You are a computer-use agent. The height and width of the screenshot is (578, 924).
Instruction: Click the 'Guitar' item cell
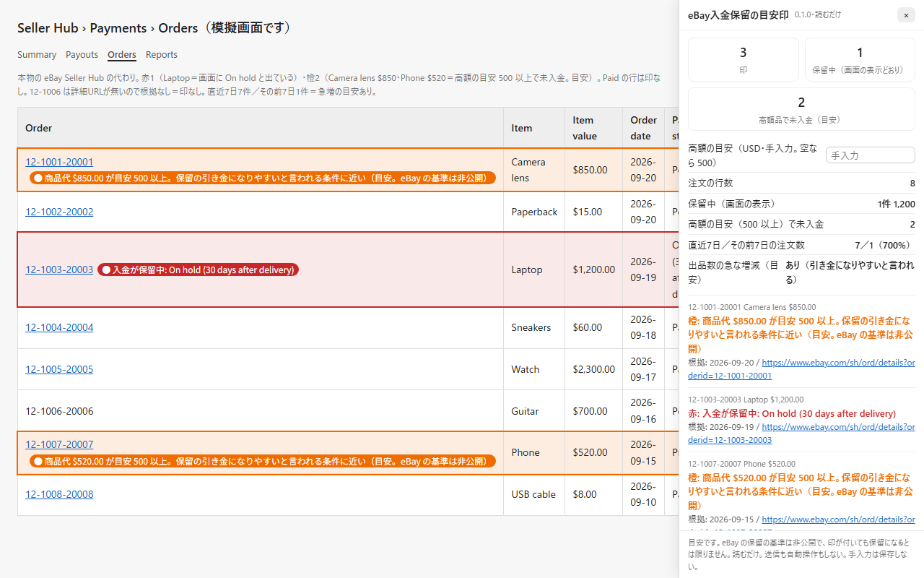(x=534, y=411)
